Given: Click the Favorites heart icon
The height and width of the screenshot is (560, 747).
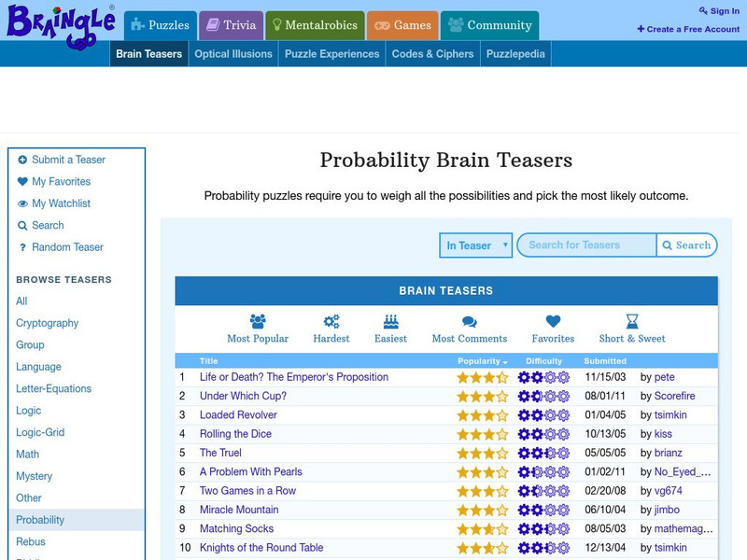Looking at the screenshot, I should click(553, 322).
